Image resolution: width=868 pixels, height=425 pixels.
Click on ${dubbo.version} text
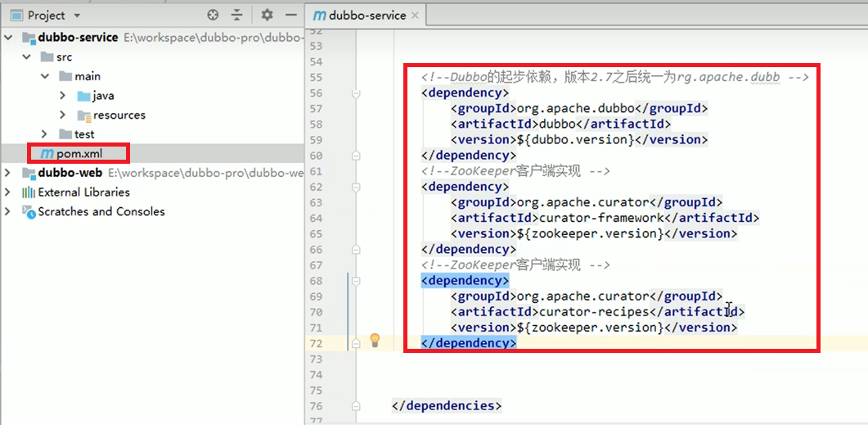[575, 140]
